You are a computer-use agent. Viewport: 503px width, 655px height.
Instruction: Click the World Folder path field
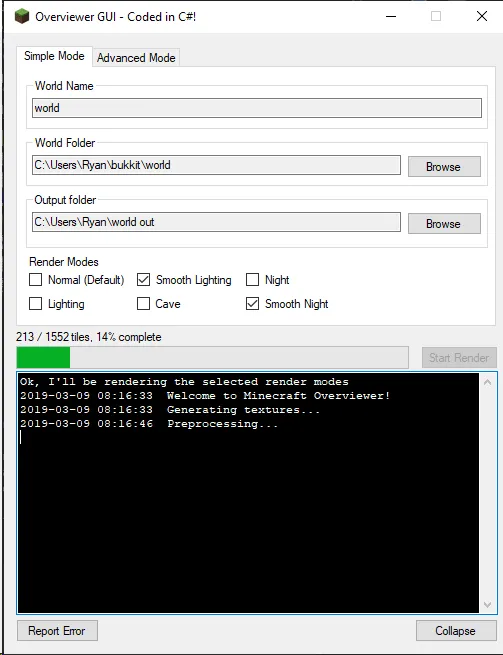(x=216, y=165)
